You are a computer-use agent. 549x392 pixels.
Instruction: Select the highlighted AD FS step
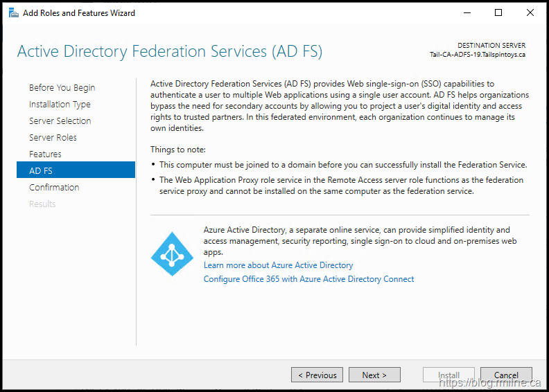pos(41,170)
